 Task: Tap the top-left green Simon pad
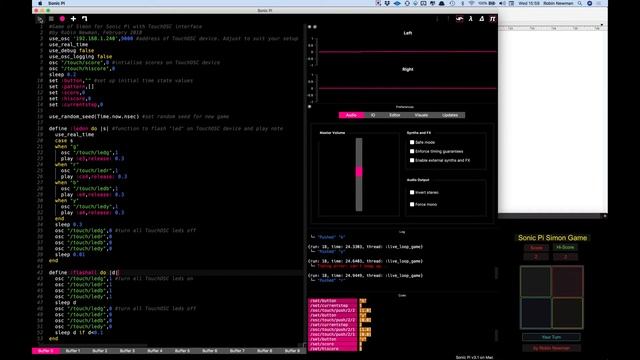[x=536, y=281]
